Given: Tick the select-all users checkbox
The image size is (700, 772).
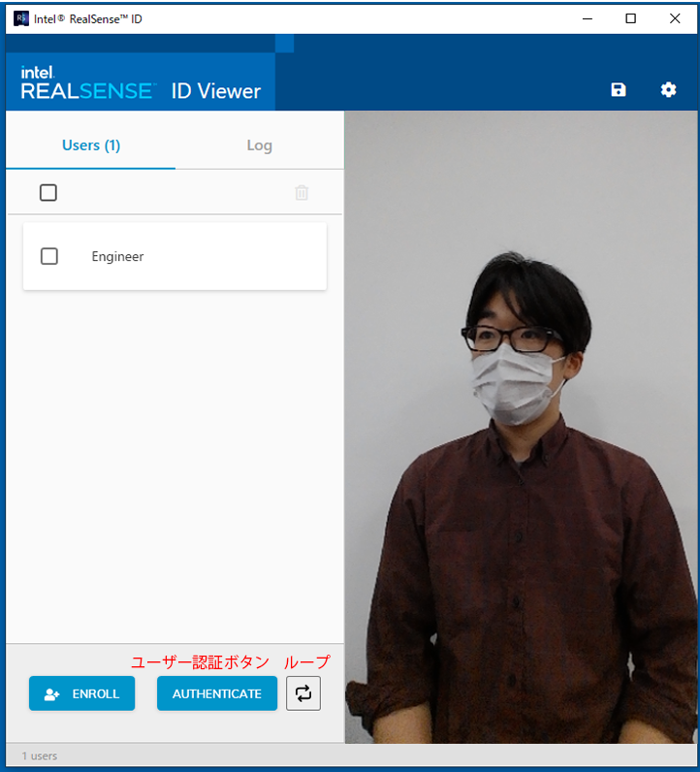Looking at the screenshot, I should click(x=48, y=192).
